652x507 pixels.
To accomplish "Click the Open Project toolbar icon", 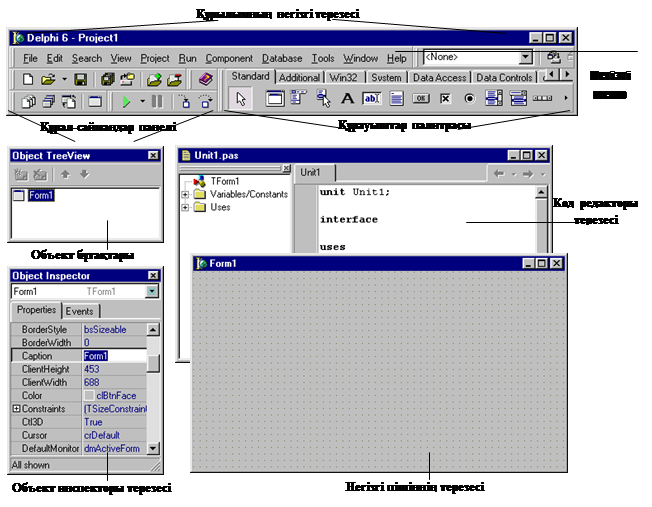I will coord(128,79).
